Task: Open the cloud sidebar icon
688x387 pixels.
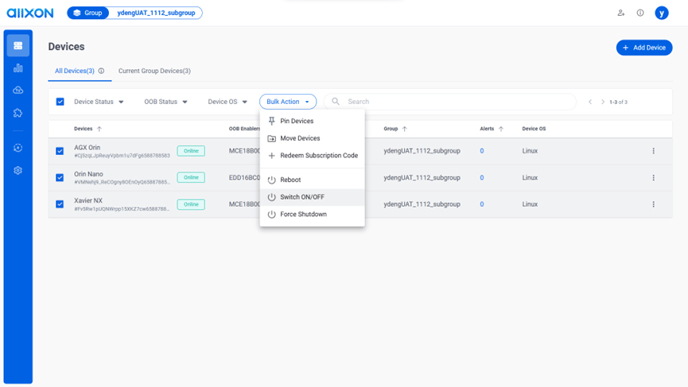Action: click(x=18, y=90)
